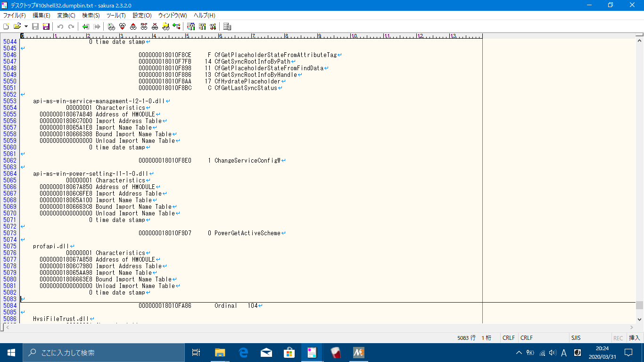Click text CfHydratePlaceholder
This screenshot has width=644, height=362.
pyautogui.click(x=248, y=81)
